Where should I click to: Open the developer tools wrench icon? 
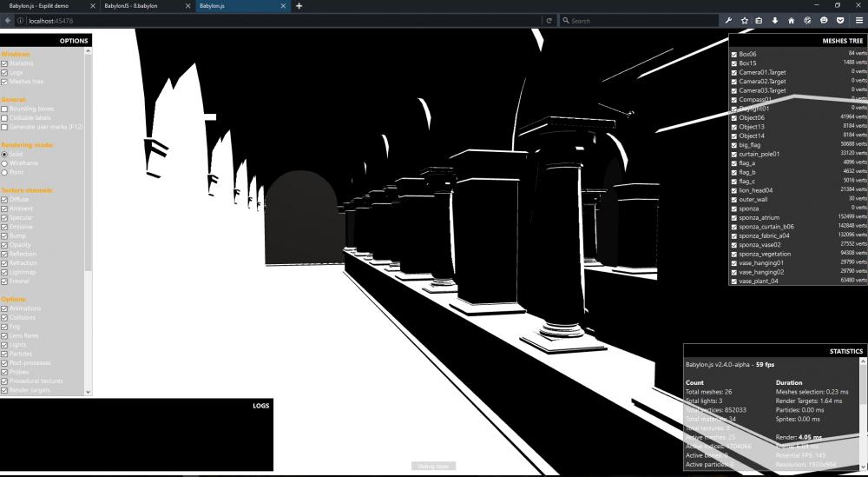[x=728, y=20]
